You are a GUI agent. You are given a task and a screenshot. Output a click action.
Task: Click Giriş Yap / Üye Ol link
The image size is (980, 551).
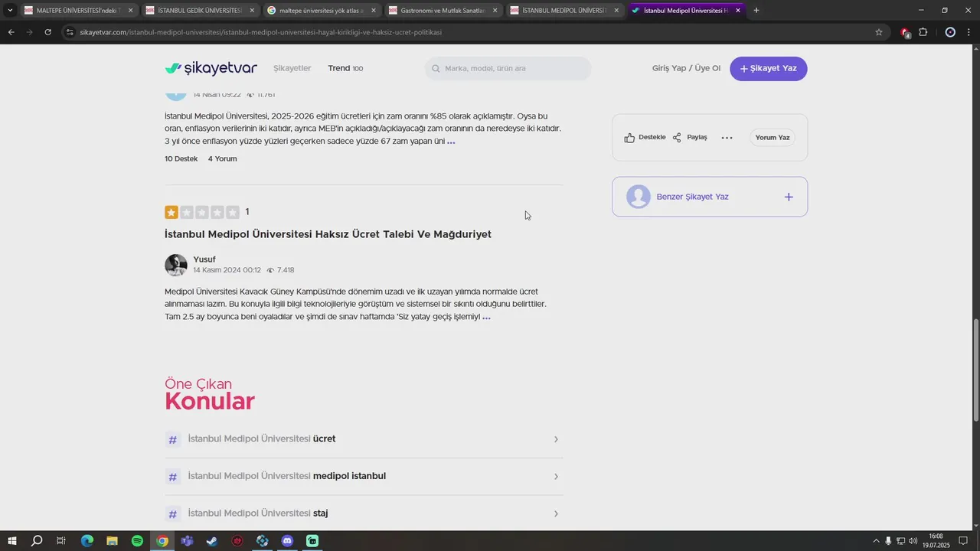[x=686, y=68]
